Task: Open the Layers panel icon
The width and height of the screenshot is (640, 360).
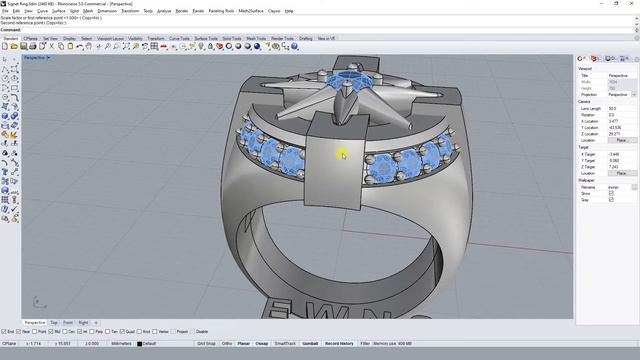Action: 595,59
